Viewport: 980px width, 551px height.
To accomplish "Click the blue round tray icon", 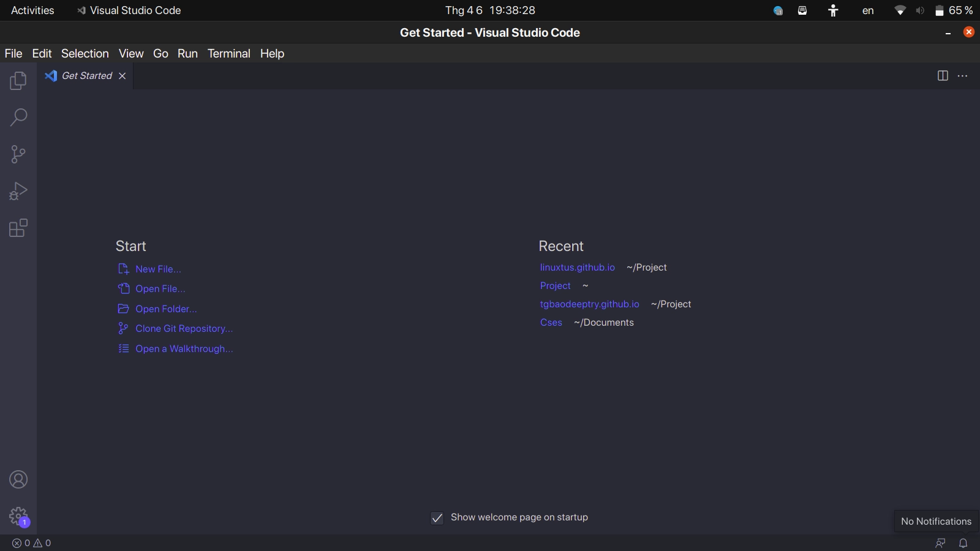I will coord(778,10).
